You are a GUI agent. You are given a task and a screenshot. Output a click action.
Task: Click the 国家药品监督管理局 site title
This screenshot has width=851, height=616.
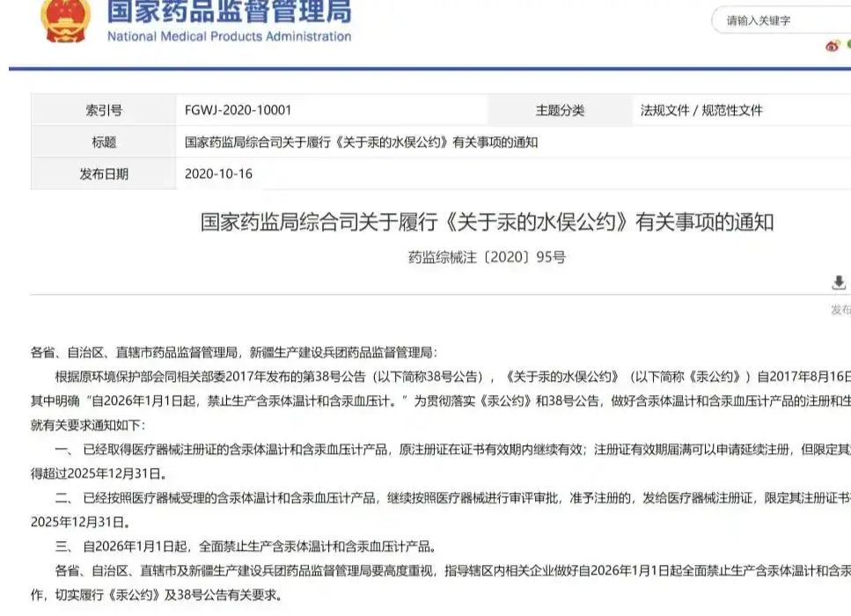(229, 11)
